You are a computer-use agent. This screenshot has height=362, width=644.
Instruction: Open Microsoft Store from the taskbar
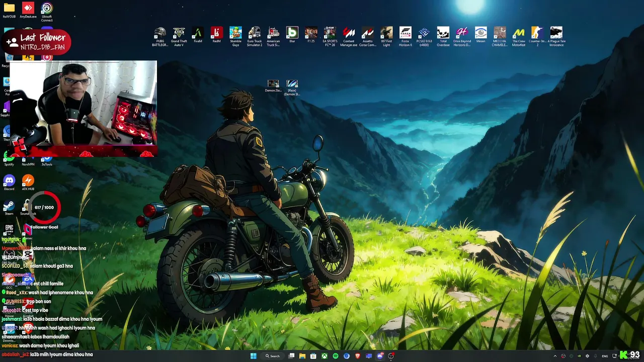(x=313, y=356)
